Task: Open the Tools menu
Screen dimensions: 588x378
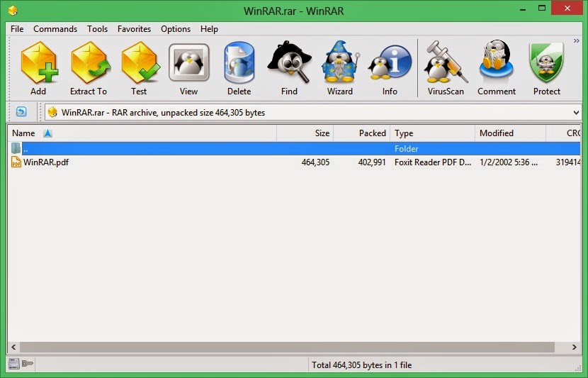Action: pos(98,29)
